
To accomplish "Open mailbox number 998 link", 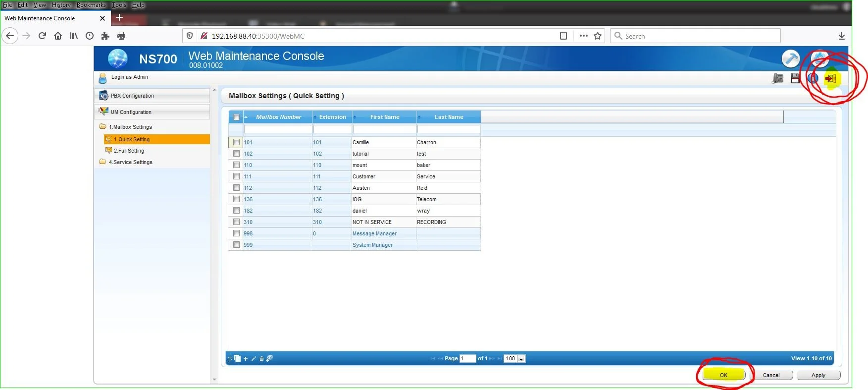I will coord(248,233).
